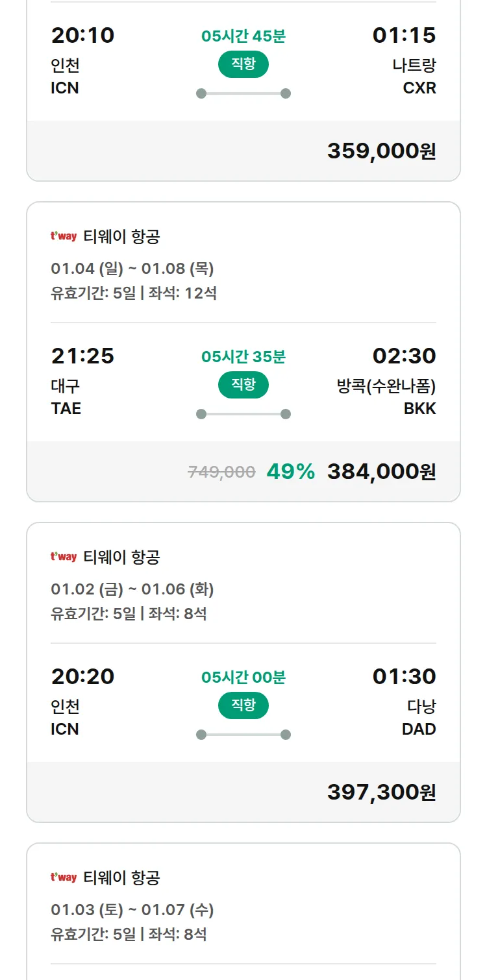Click 직항 badge on Daegu–Bangkok flight
Image resolution: width=487 pixels, height=980 pixels.
point(243,385)
